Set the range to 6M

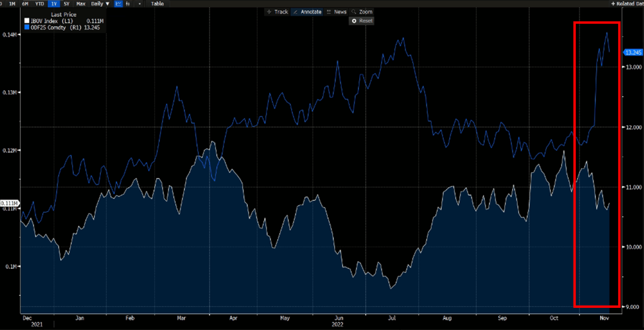[25, 4]
